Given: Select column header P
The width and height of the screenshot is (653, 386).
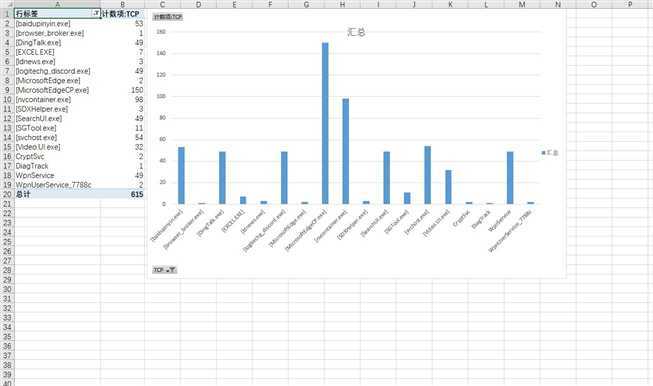Looking at the screenshot, I should 630,4.
